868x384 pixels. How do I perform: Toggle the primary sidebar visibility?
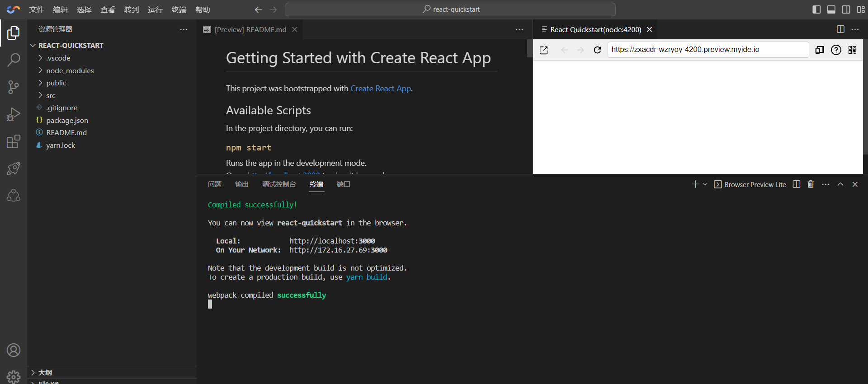[816, 9]
